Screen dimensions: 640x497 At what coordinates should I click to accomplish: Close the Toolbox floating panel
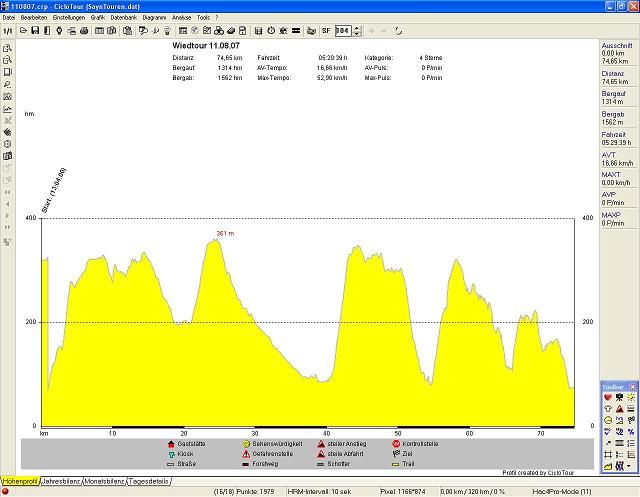pos(633,386)
